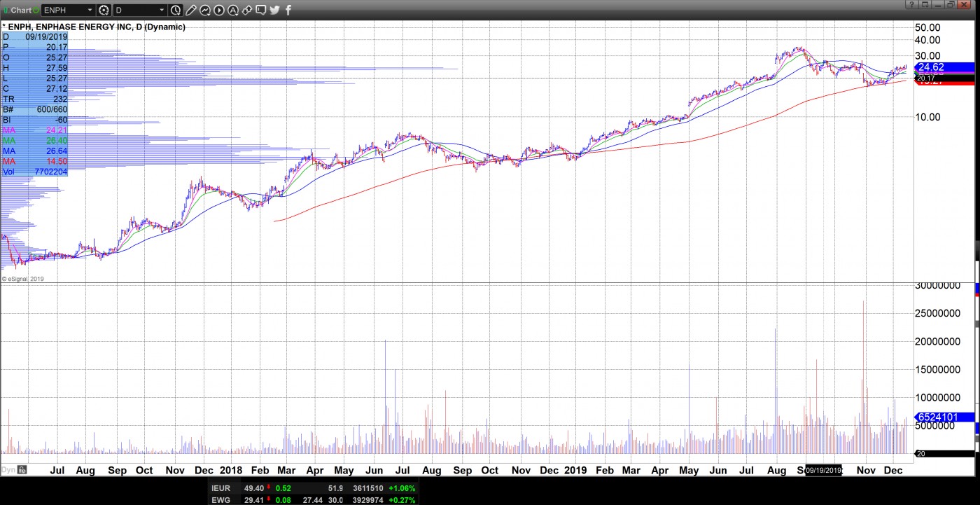This screenshot has height=505, width=980.
Task: Expand the ENPH symbol dropdown
Action: [90, 10]
